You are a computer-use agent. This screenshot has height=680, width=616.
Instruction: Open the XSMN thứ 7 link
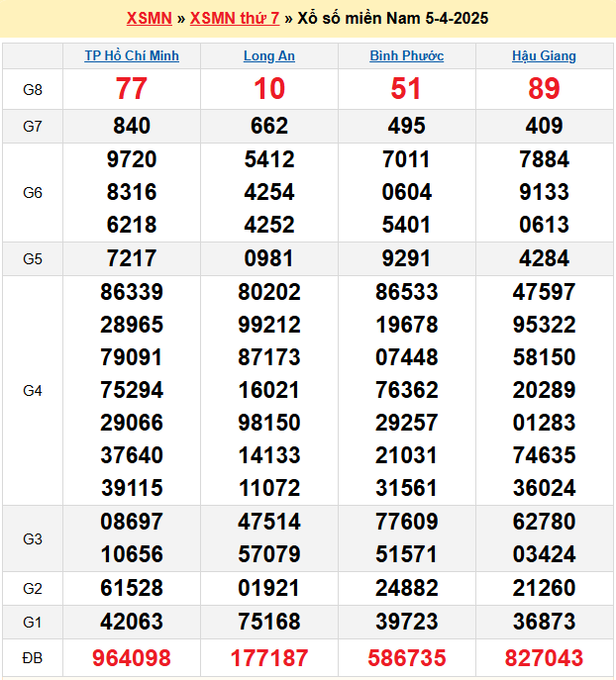click(236, 19)
